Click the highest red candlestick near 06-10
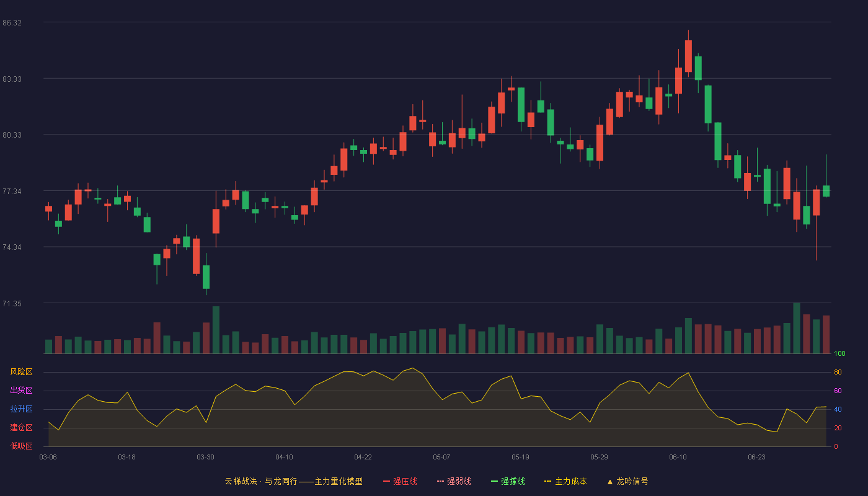The height and width of the screenshot is (496, 868). pos(688,56)
